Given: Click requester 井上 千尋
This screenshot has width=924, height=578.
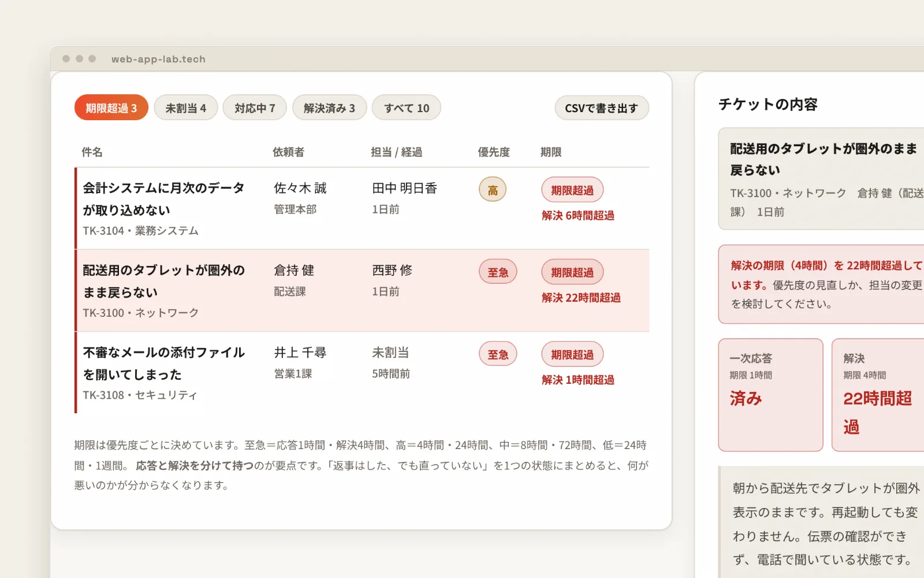Looking at the screenshot, I should click(x=300, y=352).
